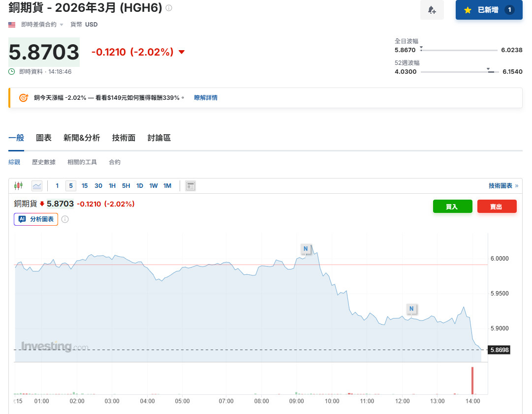
Task: Switch chart to candlestick view
Action: click(x=19, y=185)
